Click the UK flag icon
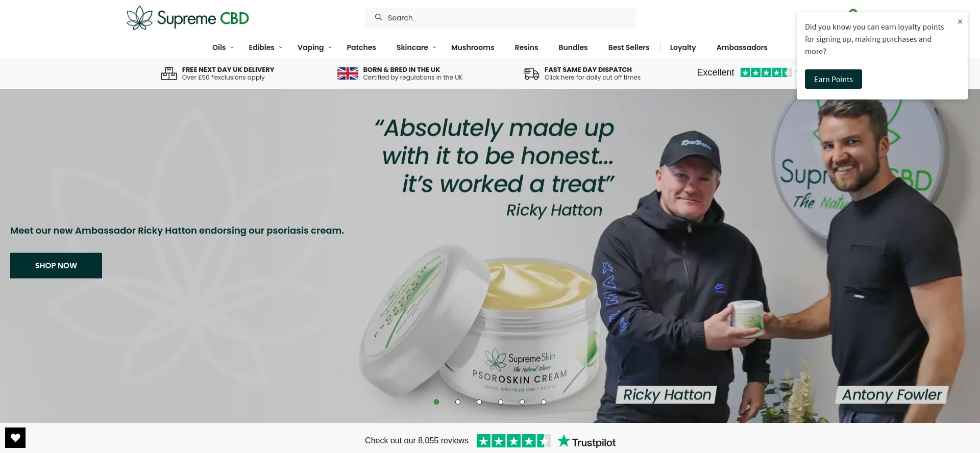 click(x=348, y=73)
